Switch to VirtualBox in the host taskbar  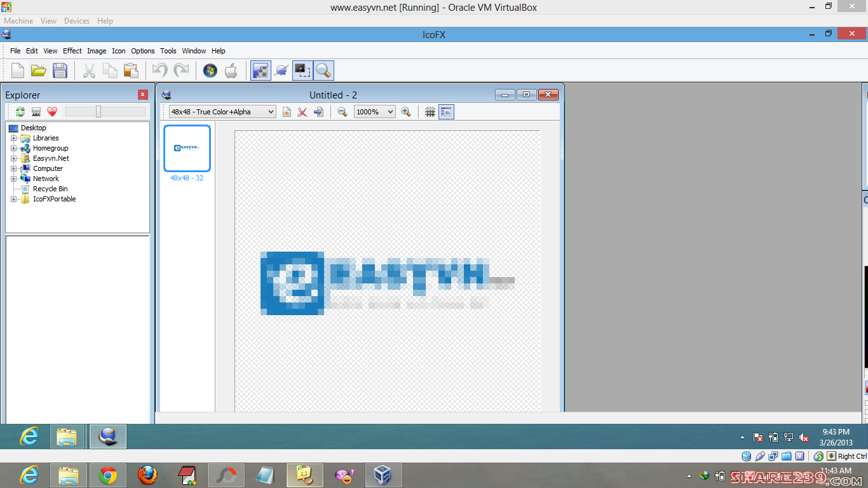pos(383,475)
